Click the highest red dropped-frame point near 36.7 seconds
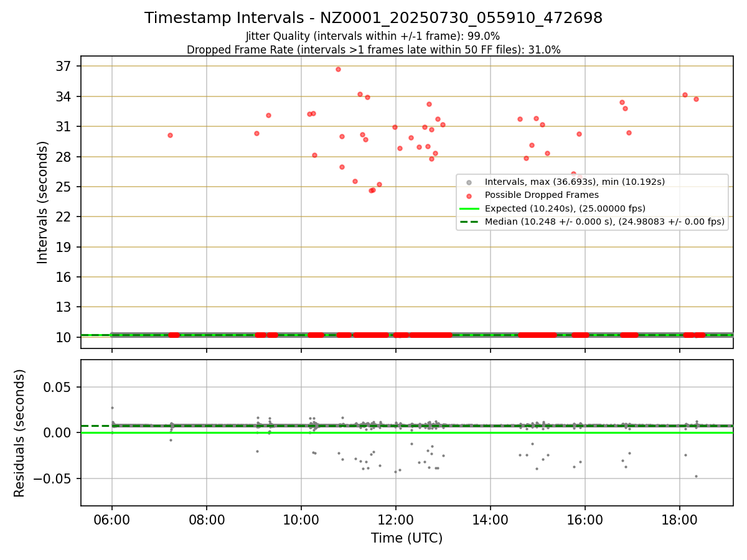This screenshot has width=747, height=560. coord(338,69)
